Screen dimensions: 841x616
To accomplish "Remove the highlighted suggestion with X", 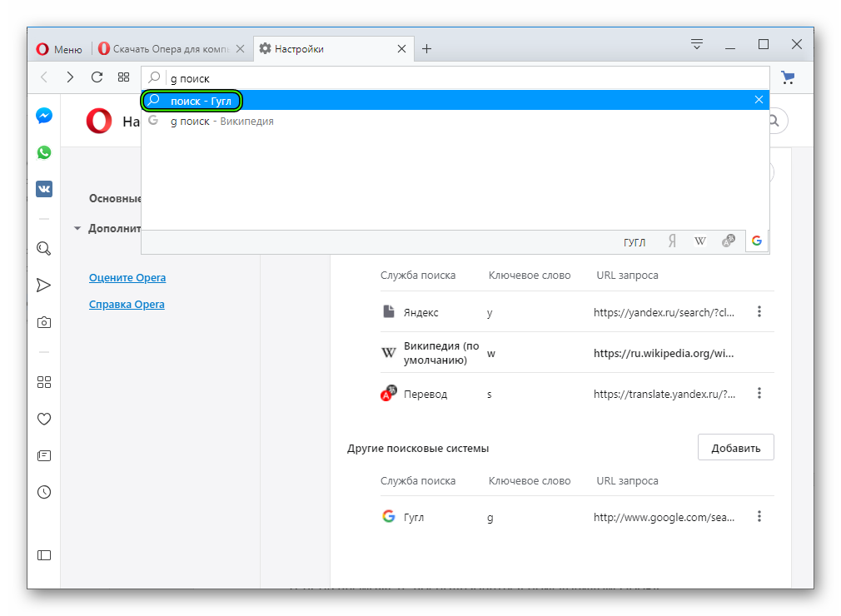I will [x=759, y=100].
